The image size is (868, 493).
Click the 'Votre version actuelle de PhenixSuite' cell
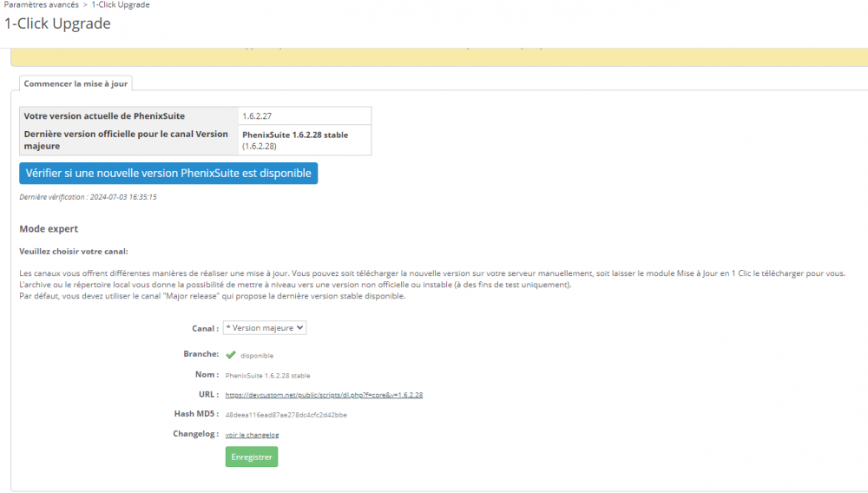click(129, 116)
